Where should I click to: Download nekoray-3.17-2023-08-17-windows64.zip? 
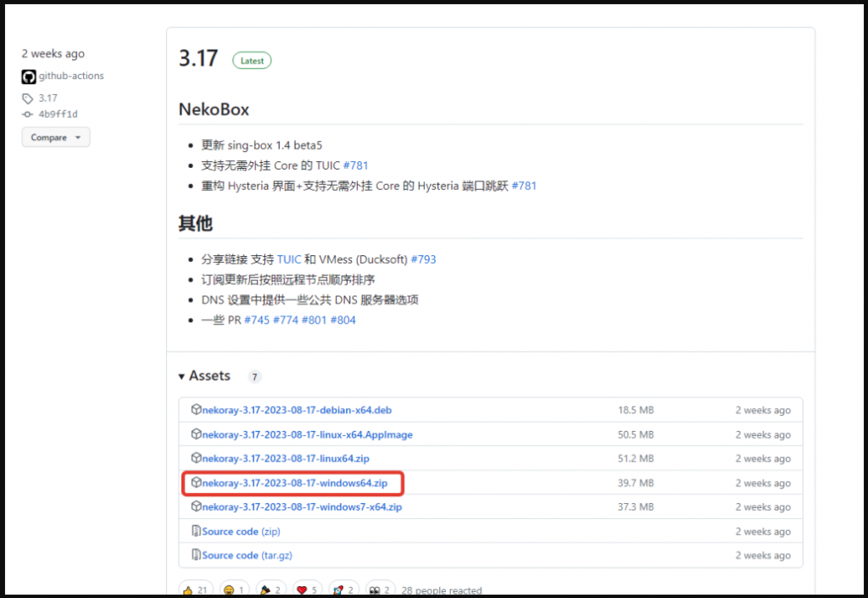[x=294, y=483]
